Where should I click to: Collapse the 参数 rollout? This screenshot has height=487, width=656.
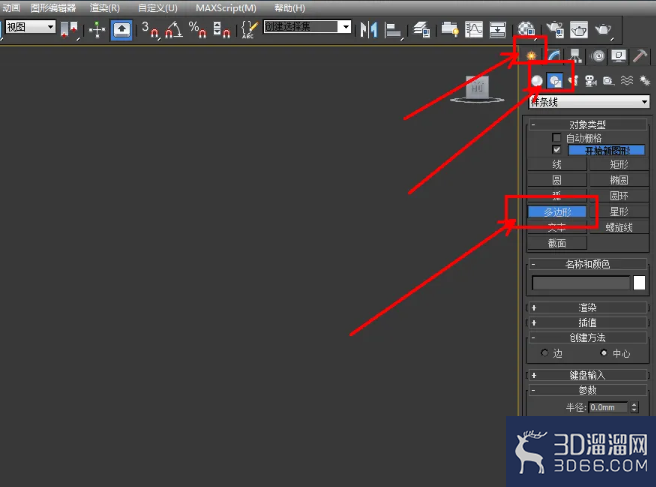pyautogui.click(x=588, y=390)
